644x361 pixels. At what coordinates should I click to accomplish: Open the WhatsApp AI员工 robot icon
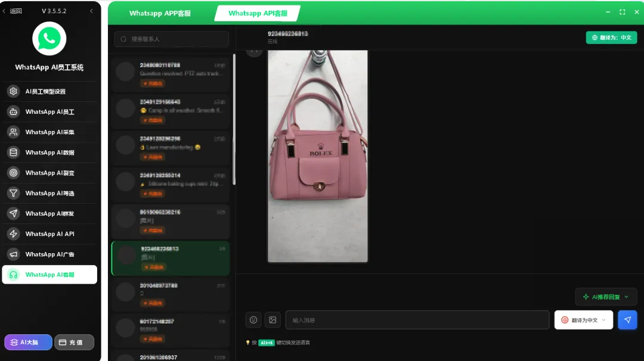(x=14, y=111)
